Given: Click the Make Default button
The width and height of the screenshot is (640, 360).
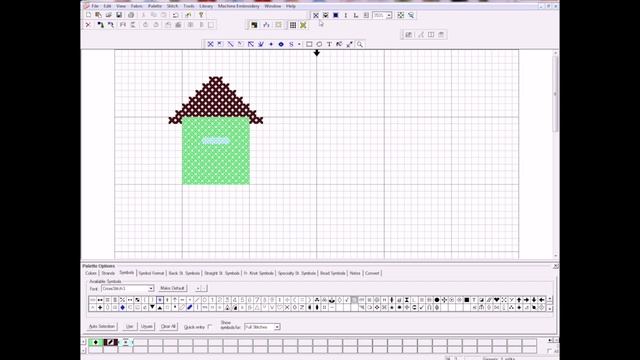Looking at the screenshot, I should pos(172,288).
